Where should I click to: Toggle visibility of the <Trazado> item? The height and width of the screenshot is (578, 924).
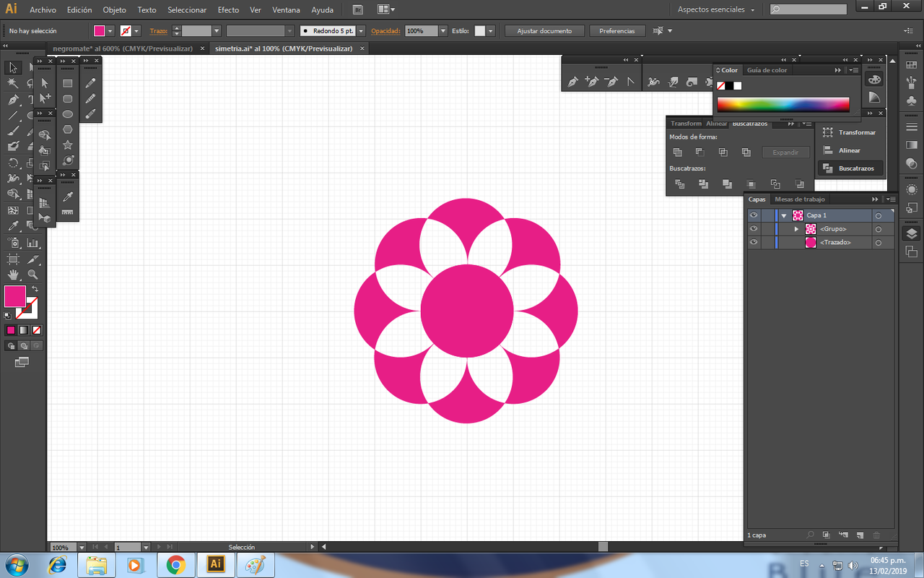[x=754, y=243]
